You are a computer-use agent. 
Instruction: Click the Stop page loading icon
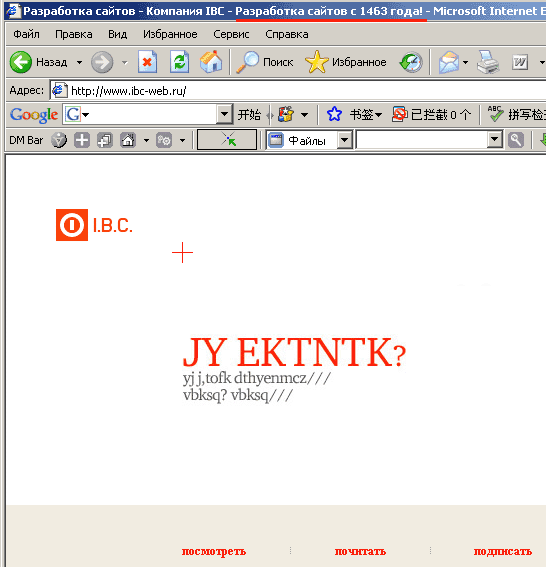coord(148,62)
